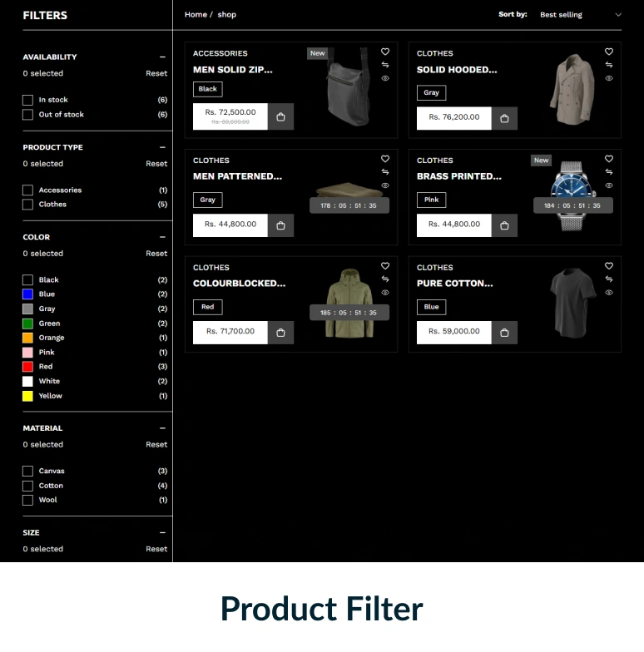This screenshot has width=644, height=652.
Task: Select the Green color swatch
Action: point(28,324)
